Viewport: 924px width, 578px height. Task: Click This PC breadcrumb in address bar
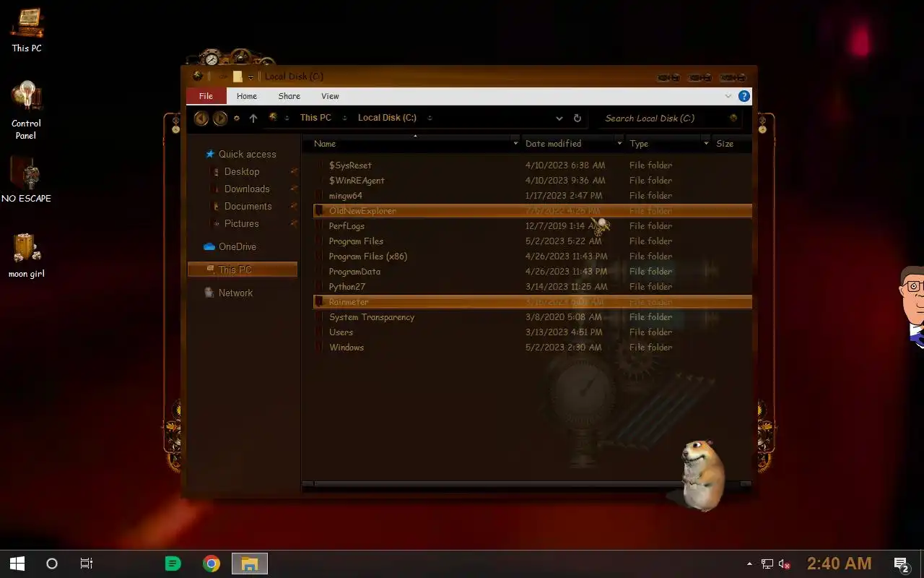[x=315, y=118]
